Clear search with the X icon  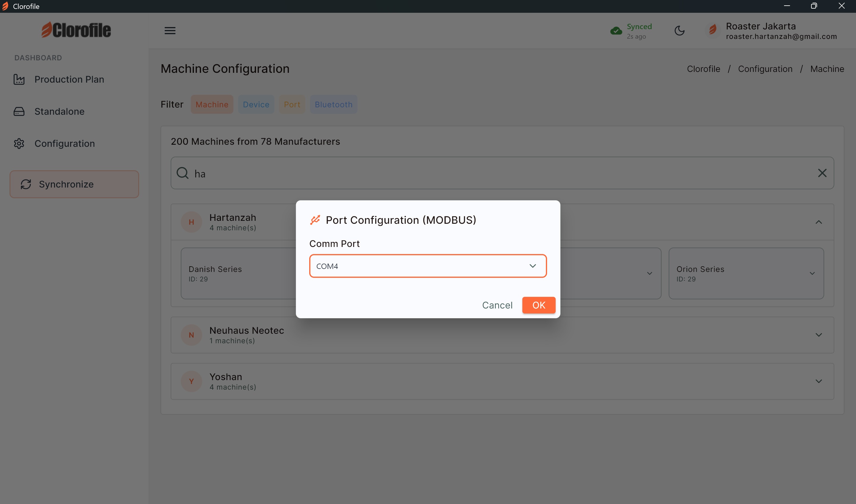point(822,173)
